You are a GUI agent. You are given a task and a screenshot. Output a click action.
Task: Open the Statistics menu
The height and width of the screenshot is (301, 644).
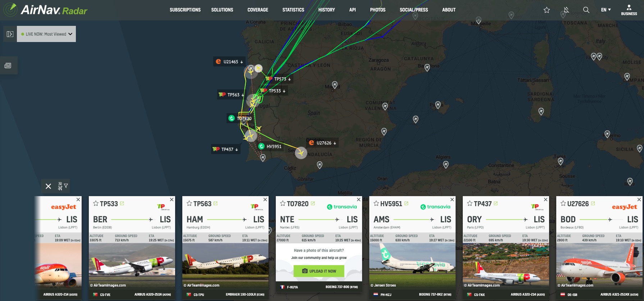click(293, 10)
